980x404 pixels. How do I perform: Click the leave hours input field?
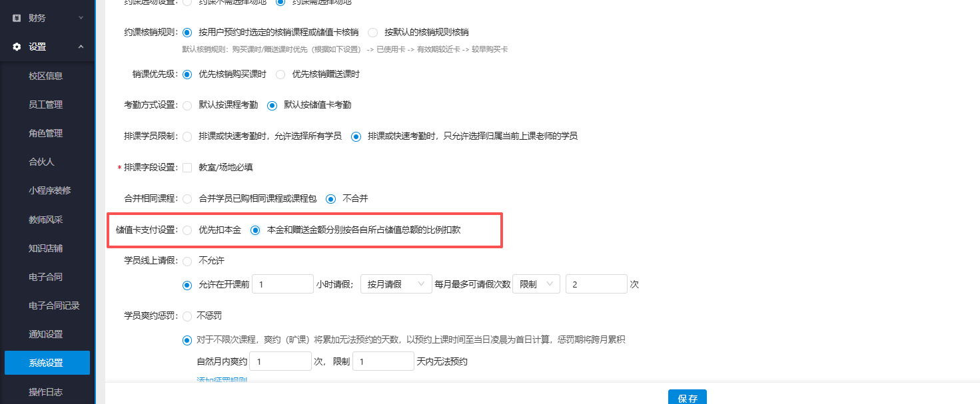point(282,283)
